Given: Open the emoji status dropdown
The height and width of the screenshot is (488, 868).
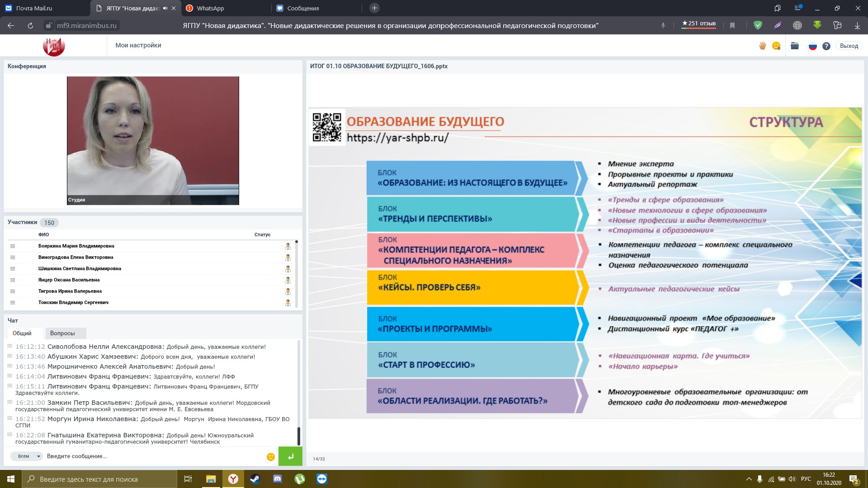Looking at the screenshot, I should (x=777, y=46).
